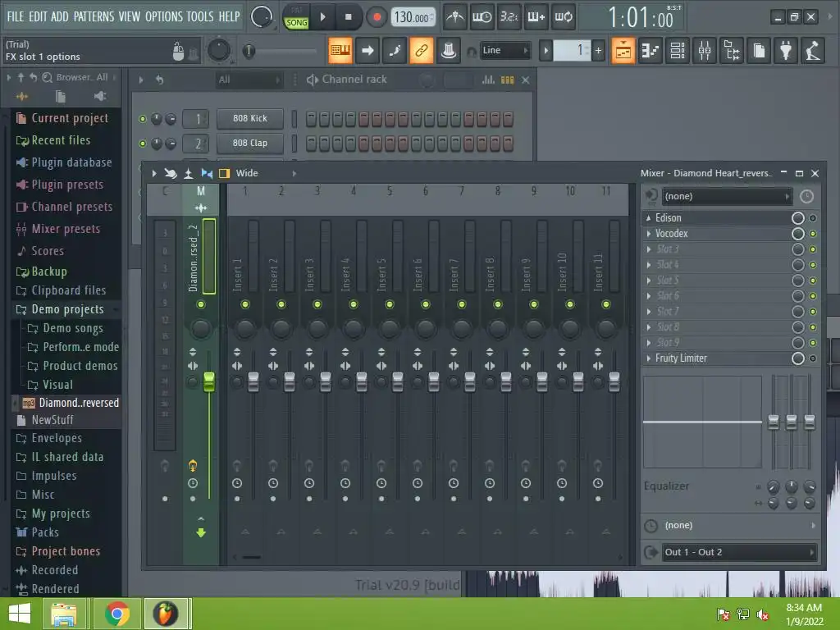Open the mixer input (none) dropdown
Image resolution: width=840 pixels, height=630 pixels.
(x=727, y=196)
